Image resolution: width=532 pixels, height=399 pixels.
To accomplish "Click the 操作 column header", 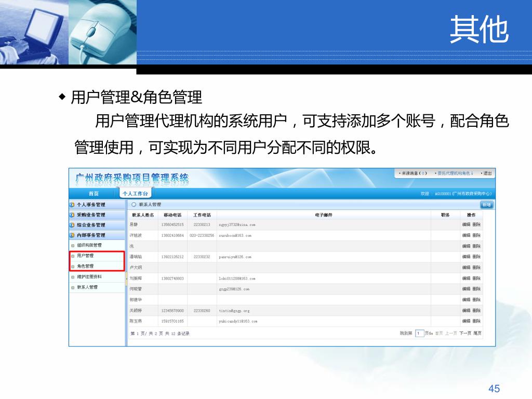I will click(471, 215).
